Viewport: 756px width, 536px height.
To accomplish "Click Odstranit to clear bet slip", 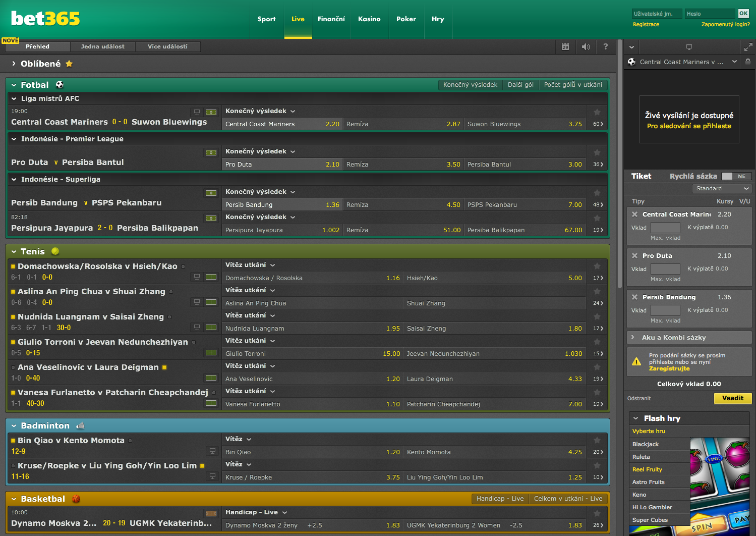I will click(639, 399).
